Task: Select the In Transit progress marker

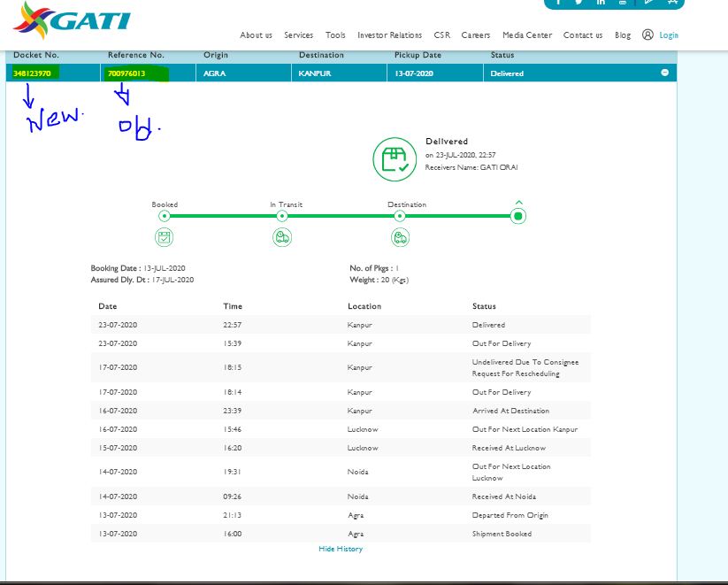Action: coord(282,216)
